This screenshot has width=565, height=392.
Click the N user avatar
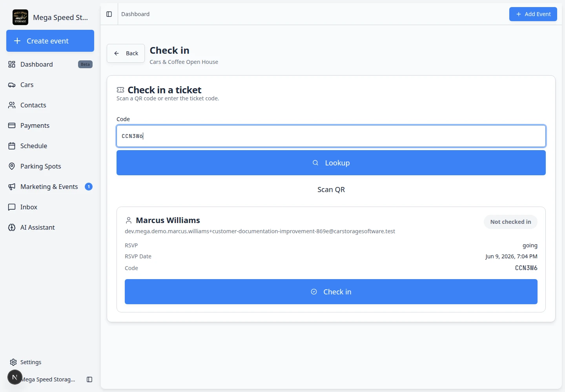(15, 377)
